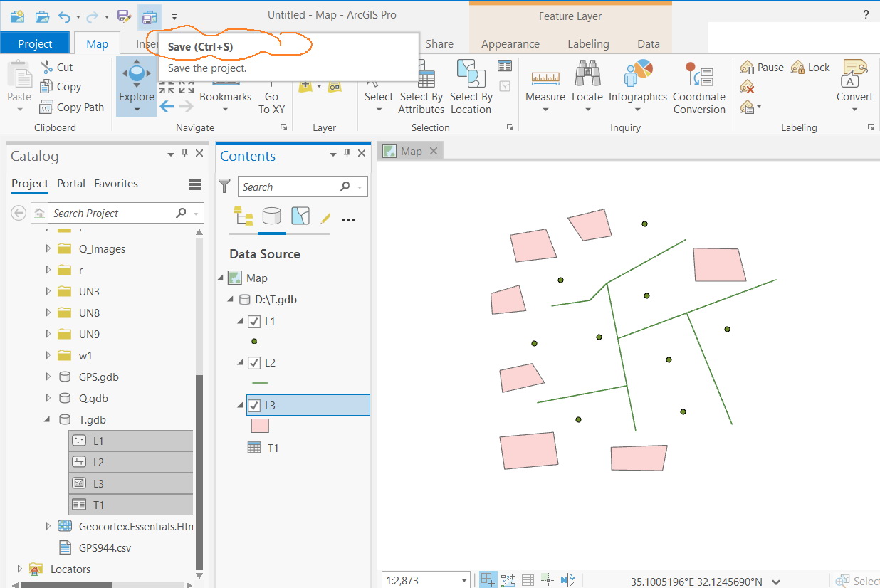This screenshot has width=880, height=588.
Task: Collapse D:\T.gdb in the Contents pane
Action: click(229, 300)
